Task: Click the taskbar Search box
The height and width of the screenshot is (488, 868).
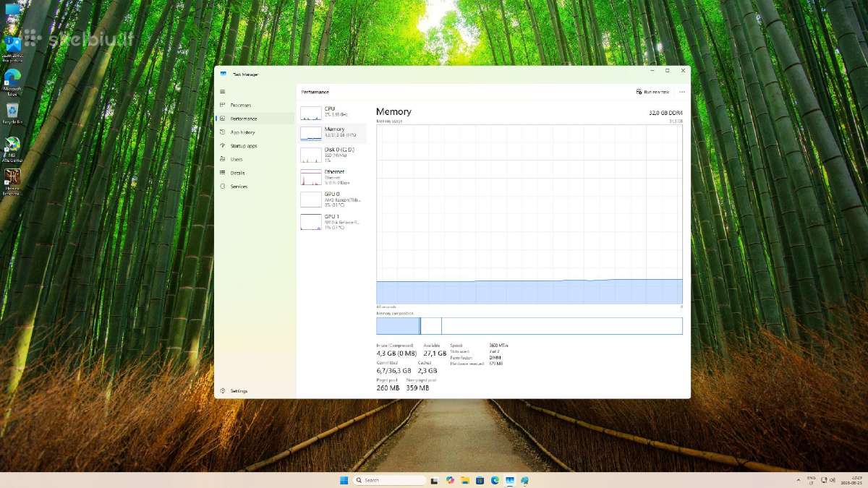Action: pos(389,480)
